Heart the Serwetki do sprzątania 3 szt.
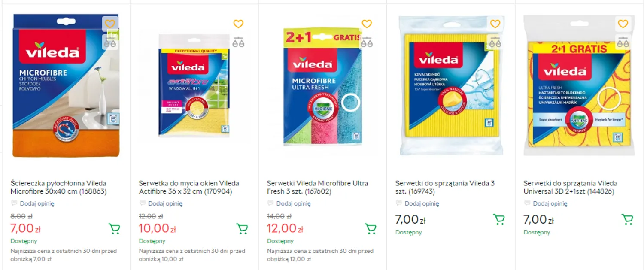 (495, 24)
